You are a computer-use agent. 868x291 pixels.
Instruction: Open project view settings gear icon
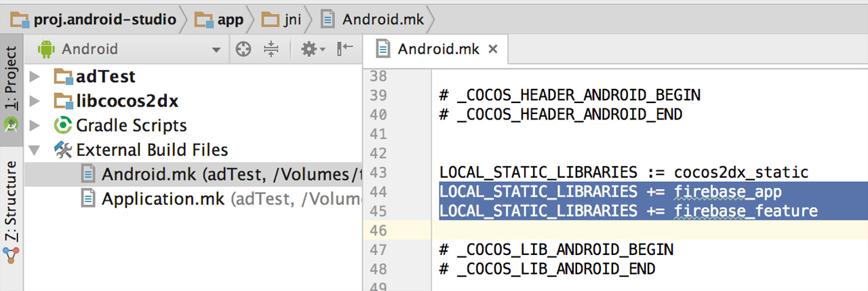coord(309,49)
